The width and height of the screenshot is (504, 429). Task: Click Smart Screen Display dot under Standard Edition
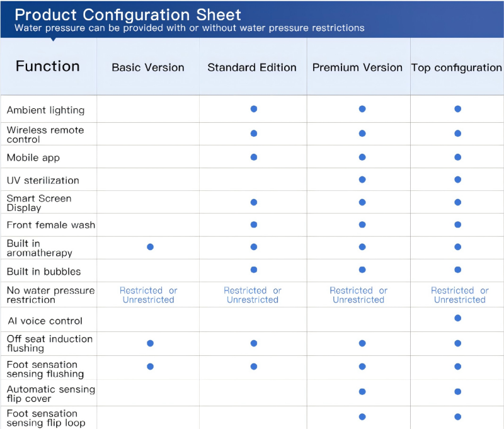(x=254, y=202)
